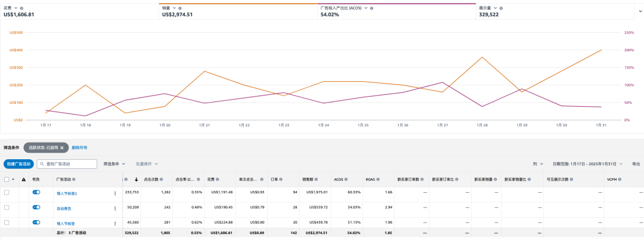The height and width of the screenshot is (241, 644).
Task: Click info icon beside 展示量 metric card
Action: point(501,8)
